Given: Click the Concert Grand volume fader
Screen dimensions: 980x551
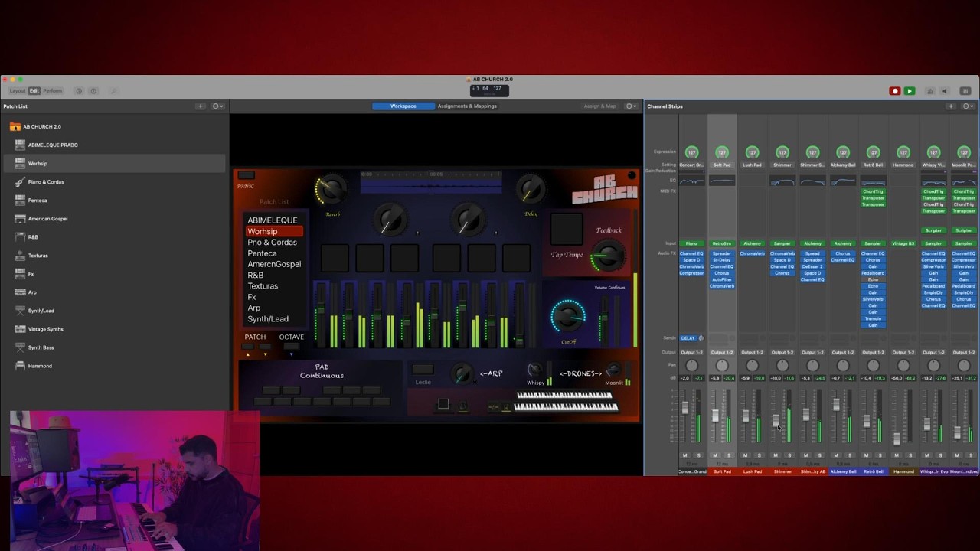Looking at the screenshot, I should coord(685,409).
